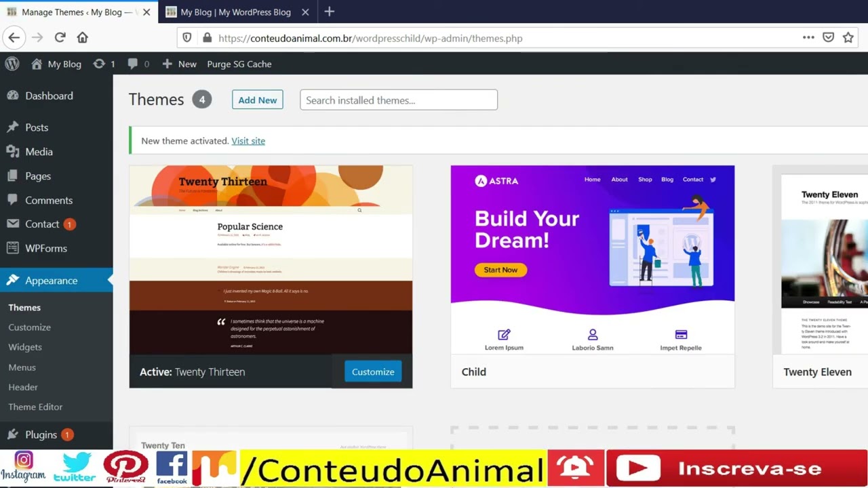Close the My Blog WordPress Blog tab
This screenshot has height=488, width=868.
305,12
